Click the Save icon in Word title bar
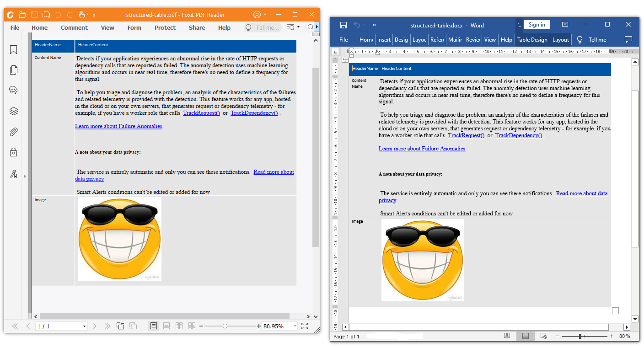The width and height of the screenshot is (644, 348). pos(343,25)
